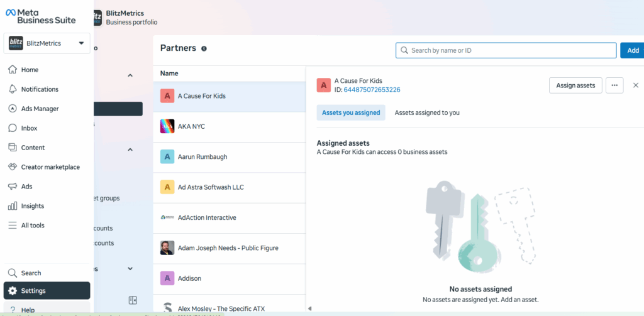
Task: Open Notifications bell in sidebar
Action: tap(39, 89)
